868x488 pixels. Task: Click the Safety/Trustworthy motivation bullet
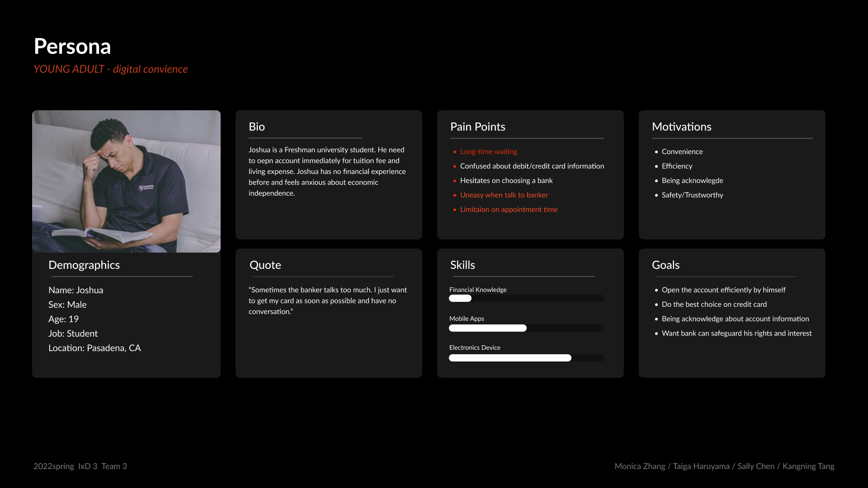click(692, 195)
